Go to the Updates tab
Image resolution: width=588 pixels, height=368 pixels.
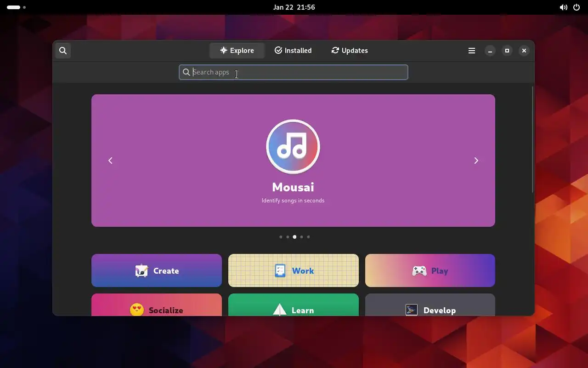(x=350, y=51)
